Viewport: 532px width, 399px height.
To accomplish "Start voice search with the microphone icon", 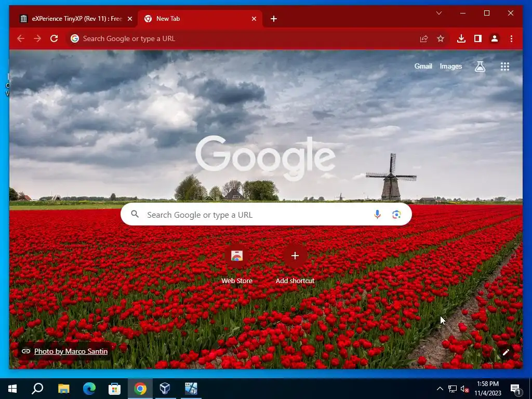I will [377, 215].
